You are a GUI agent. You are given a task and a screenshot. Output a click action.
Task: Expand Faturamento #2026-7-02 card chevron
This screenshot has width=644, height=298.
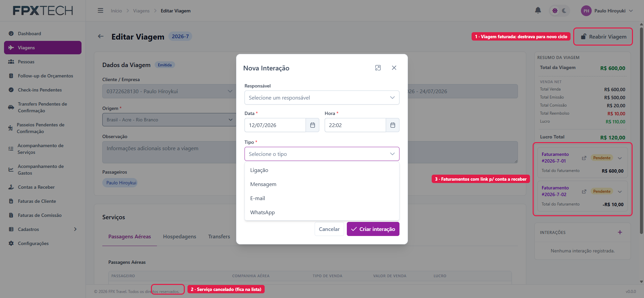(620, 191)
